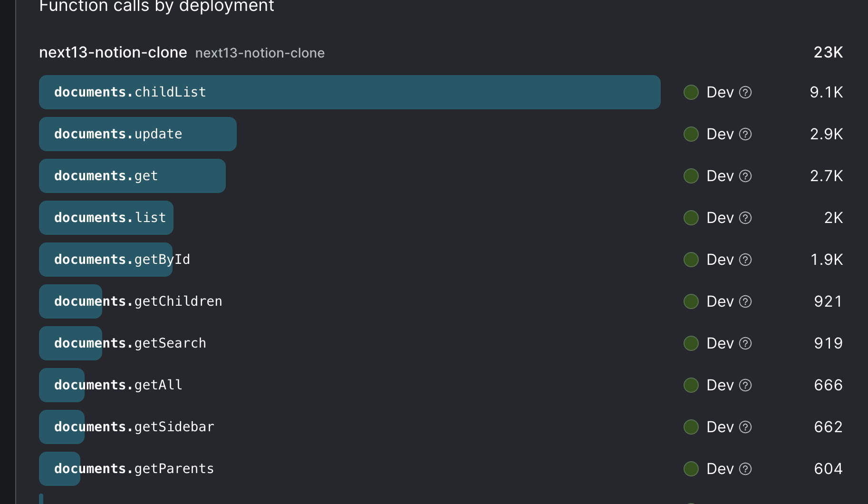Image resolution: width=868 pixels, height=504 pixels.
Task: Click help icon in documents.getAll row
Action: coord(745,385)
